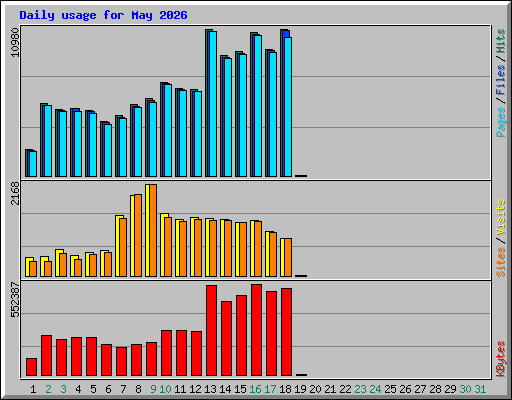Click the day 13 red KBytes bar
Image resolution: width=512 pixels, height=400 pixels.
click(211, 331)
